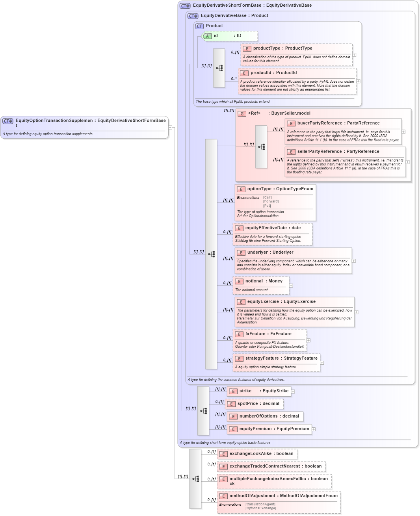Screen dimensions: 420x516
Task: Click the E icon of strike element
Action: click(233, 392)
